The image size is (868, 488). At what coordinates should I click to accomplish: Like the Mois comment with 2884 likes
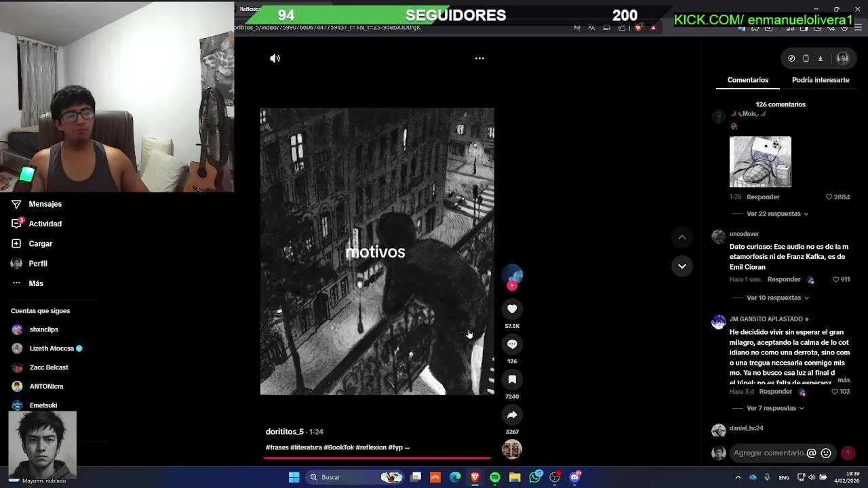tap(829, 197)
